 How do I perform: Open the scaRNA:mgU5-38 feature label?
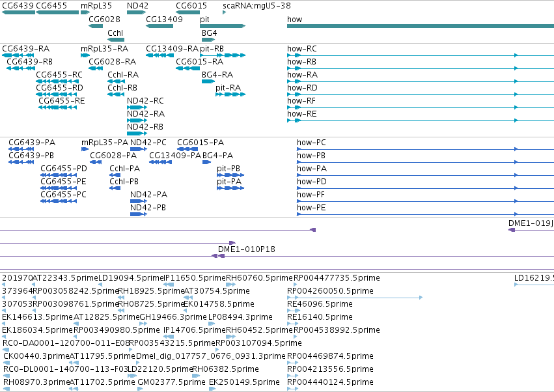pos(257,6)
